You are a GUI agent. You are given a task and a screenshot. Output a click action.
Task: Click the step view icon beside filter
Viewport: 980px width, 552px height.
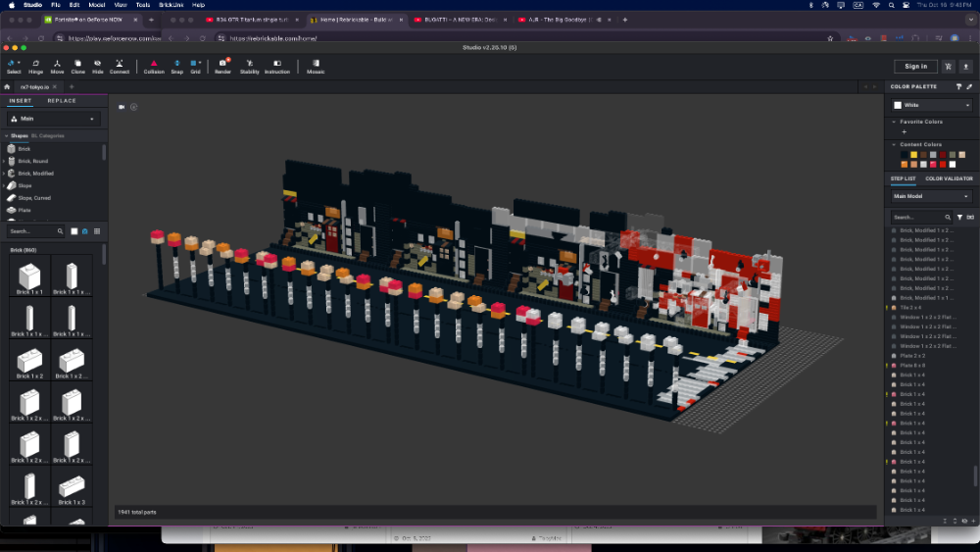[x=970, y=218]
